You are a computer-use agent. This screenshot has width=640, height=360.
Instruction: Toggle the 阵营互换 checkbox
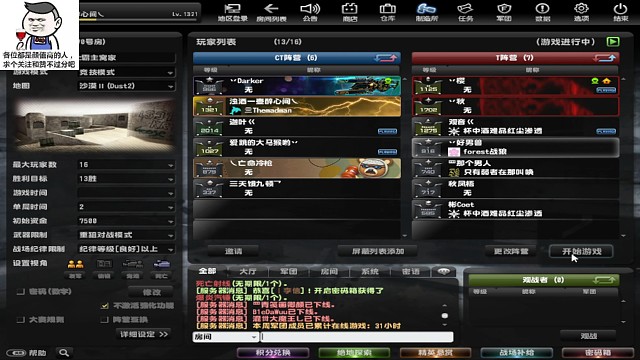point(104,320)
